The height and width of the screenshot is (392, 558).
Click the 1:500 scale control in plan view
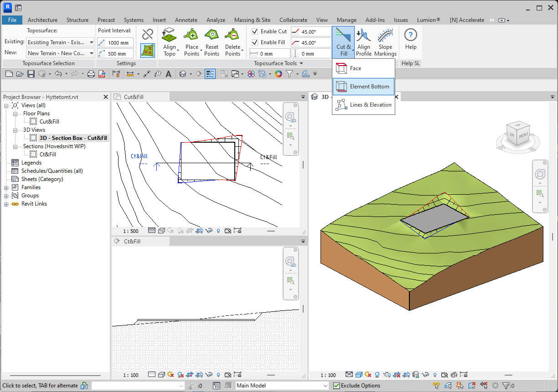coord(130,231)
